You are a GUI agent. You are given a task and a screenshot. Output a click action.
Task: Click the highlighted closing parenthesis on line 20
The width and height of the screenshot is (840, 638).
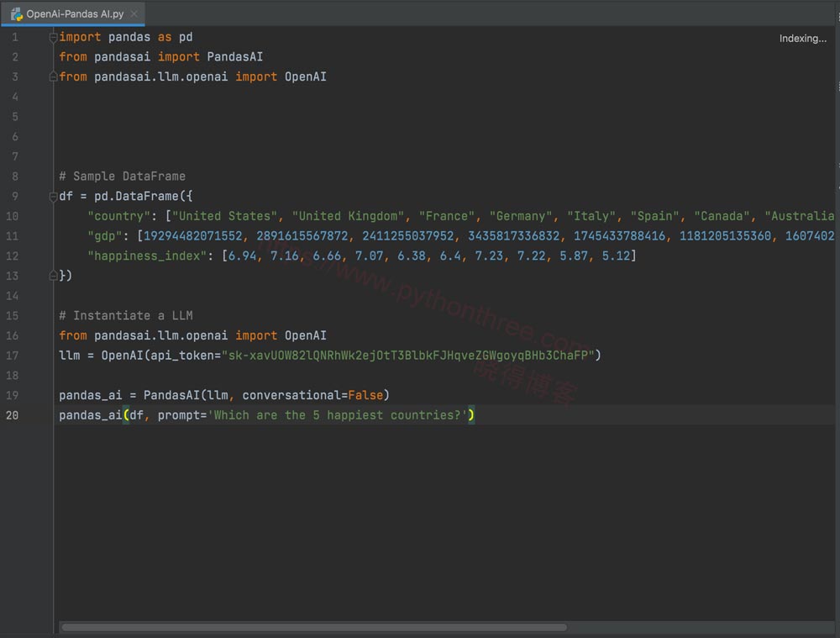471,415
